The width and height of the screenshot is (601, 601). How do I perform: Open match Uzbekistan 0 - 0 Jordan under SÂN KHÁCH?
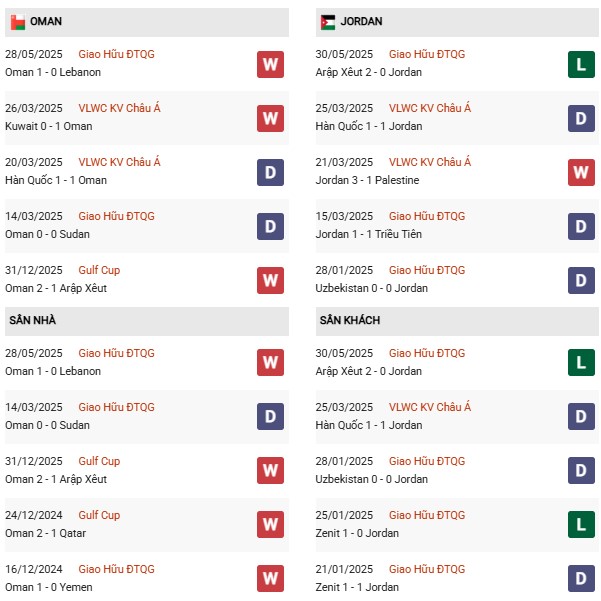[371, 479]
